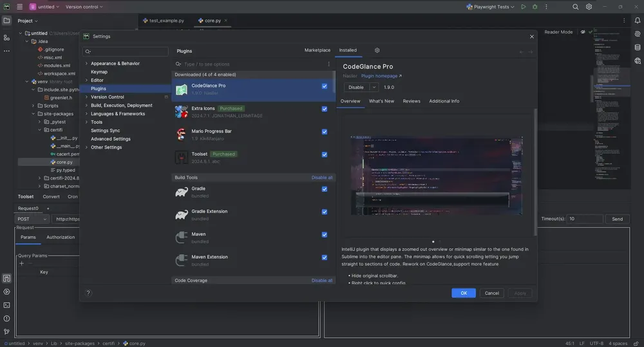Expand Editor settings group
644x347 pixels.
pyautogui.click(x=86, y=80)
